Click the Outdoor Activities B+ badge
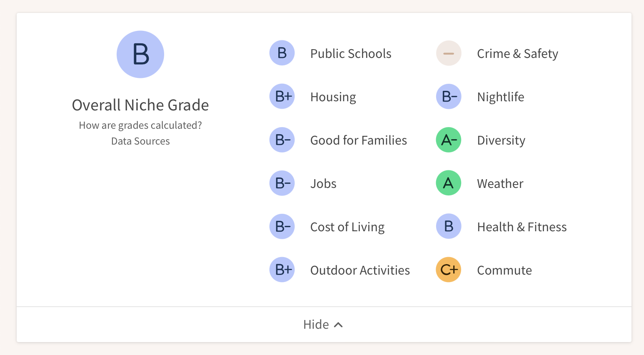 pyautogui.click(x=282, y=270)
